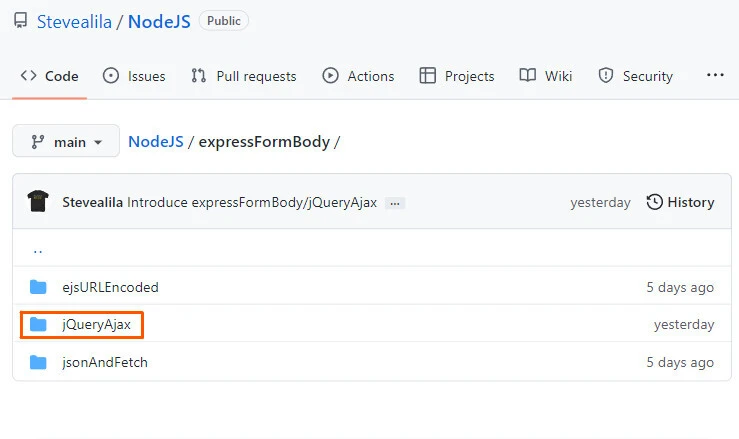Expand the commit message ellipsis

395,203
